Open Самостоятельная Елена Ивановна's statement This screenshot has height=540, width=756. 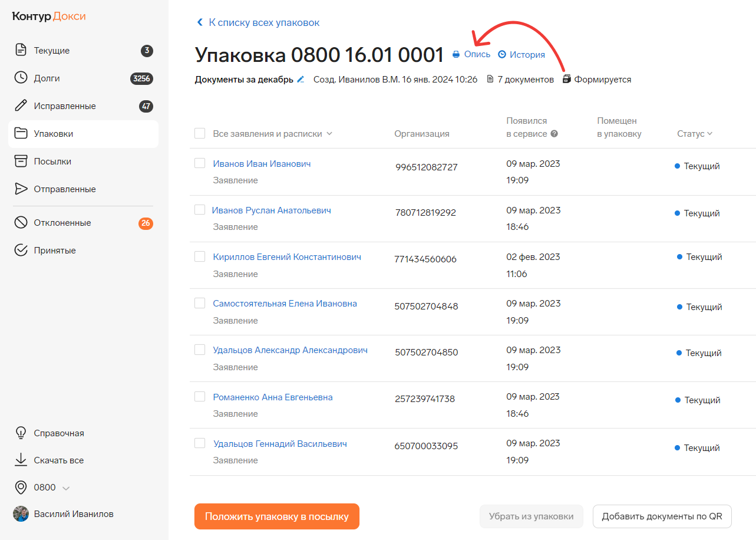point(285,304)
